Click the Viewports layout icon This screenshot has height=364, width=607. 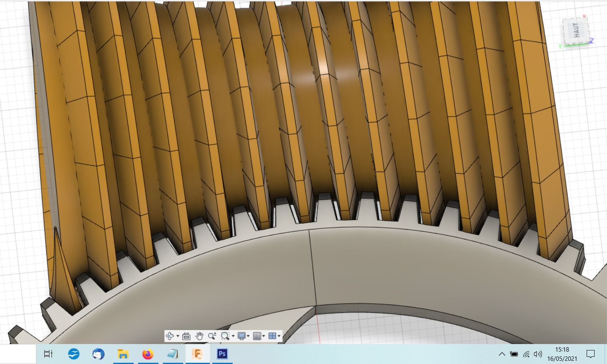click(x=272, y=336)
